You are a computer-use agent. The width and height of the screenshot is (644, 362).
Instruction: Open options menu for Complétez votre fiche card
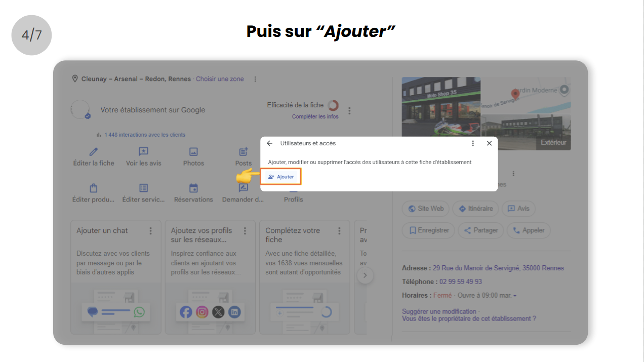coord(339,231)
